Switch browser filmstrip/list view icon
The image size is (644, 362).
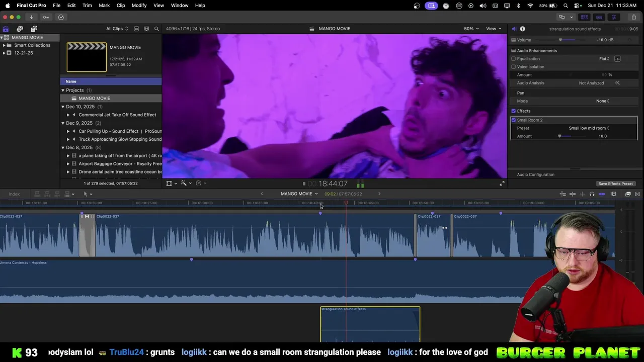[146, 29]
